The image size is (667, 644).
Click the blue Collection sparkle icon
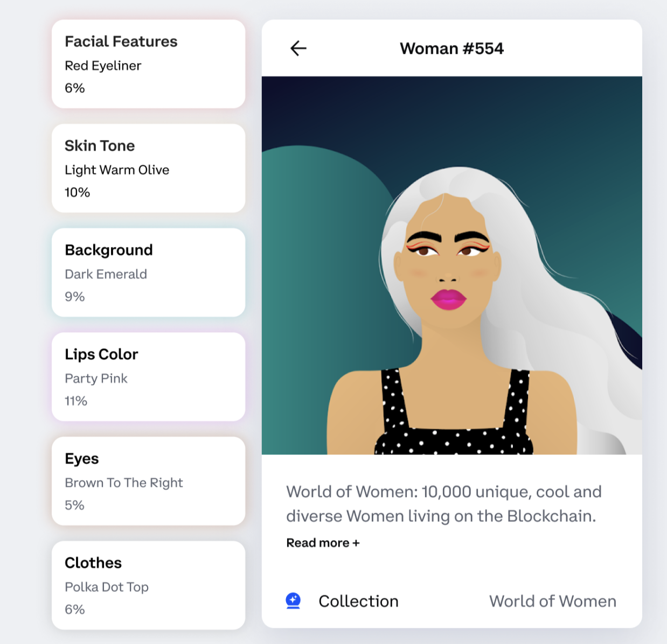point(293,600)
